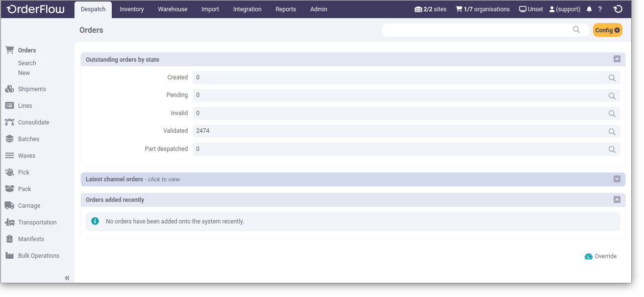The width and height of the screenshot is (644, 297).
Task: Click the Config button
Action: [x=607, y=30]
